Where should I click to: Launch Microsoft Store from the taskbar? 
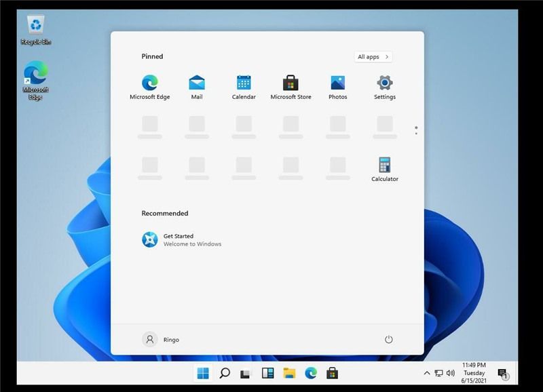click(333, 373)
